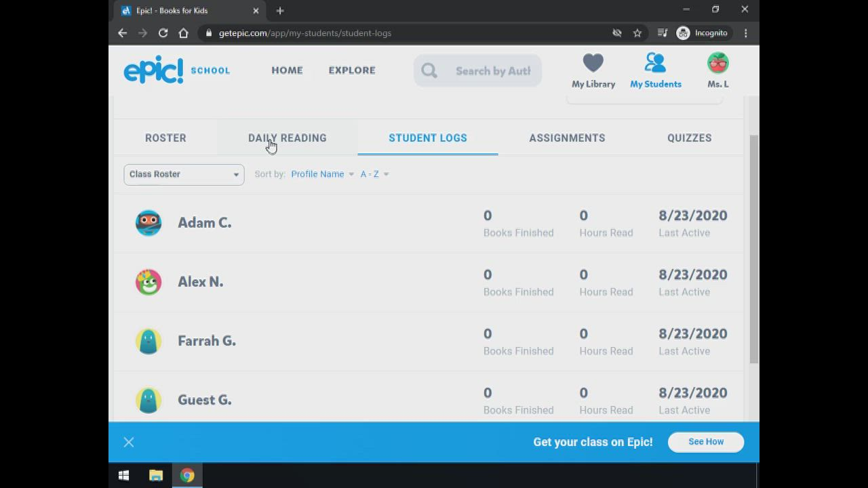Switch to the Quizzes tab
868x488 pixels.
[689, 138]
